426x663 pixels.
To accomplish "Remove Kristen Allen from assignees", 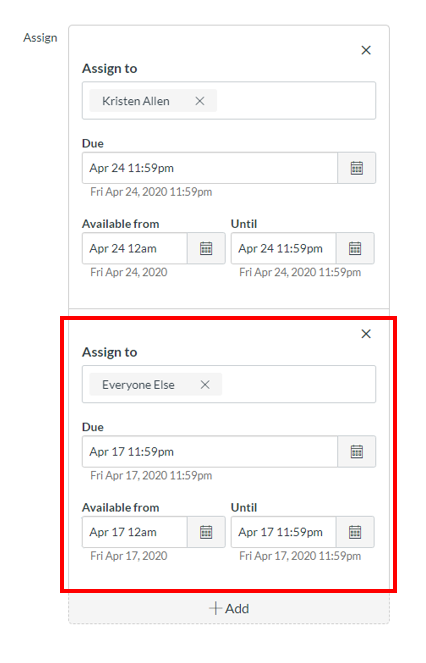I will (x=200, y=101).
